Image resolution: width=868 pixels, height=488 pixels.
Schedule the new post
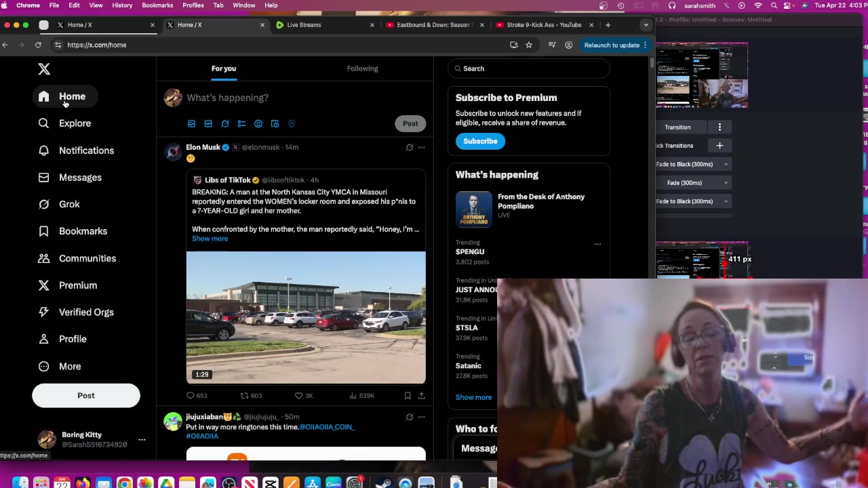(275, 123)
